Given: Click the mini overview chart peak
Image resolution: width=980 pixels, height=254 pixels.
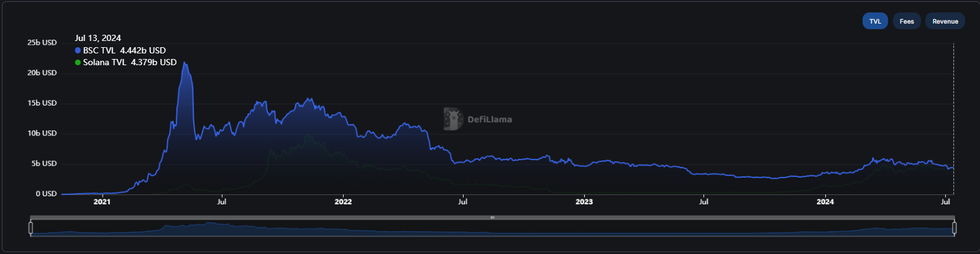Looking at the screenshot, I should (209, 224).
